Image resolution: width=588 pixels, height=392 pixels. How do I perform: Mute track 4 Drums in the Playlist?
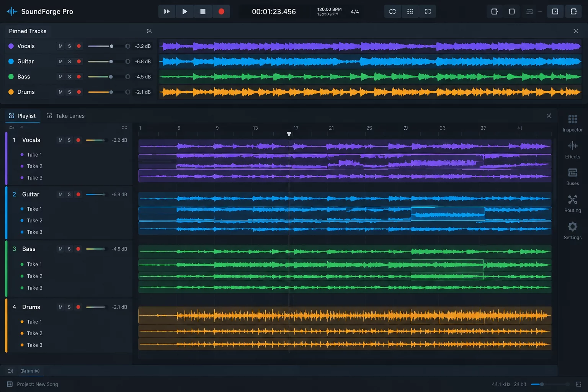[x=60, y=307]
